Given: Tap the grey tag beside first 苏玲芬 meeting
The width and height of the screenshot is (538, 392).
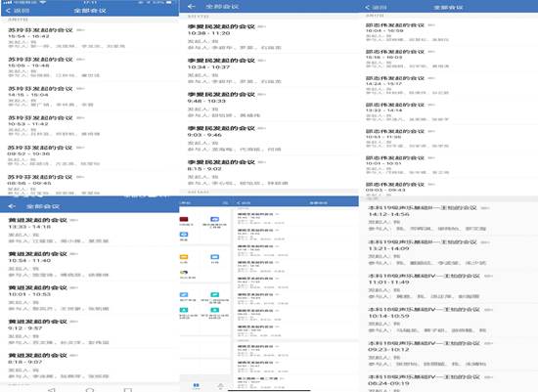Looking at the screenshot, I should (80, 30).
